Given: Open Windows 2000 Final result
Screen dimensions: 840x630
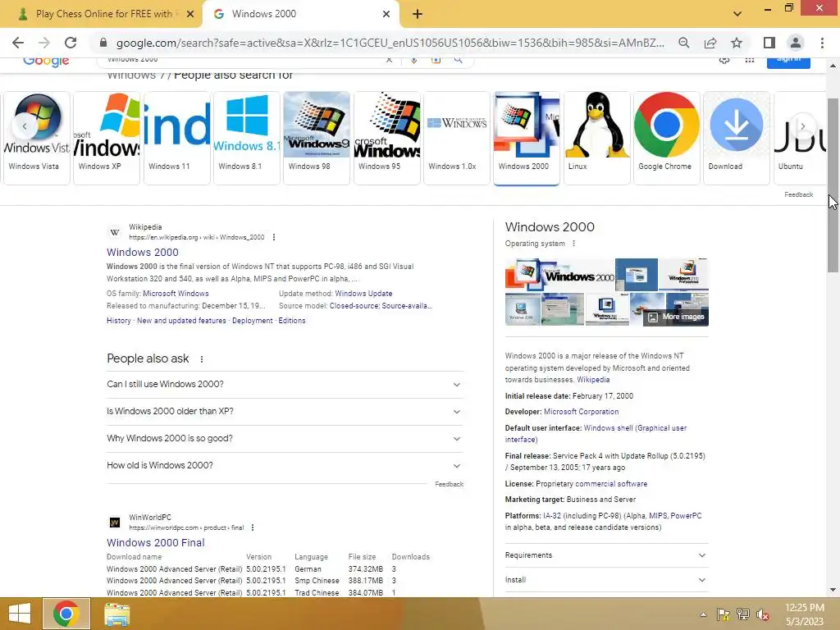Looking at the screenshot, I should (155, 543).
